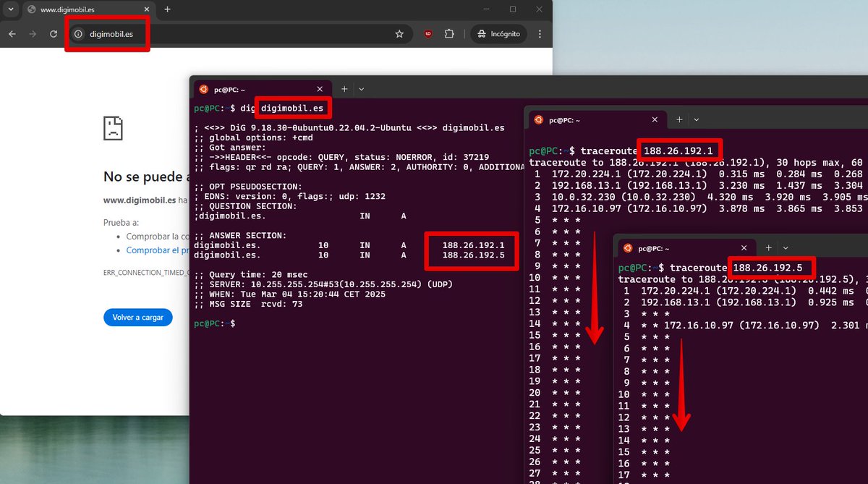Click the browser back arrow
This screenshot has width=868, height=484.
pos(12,34)
